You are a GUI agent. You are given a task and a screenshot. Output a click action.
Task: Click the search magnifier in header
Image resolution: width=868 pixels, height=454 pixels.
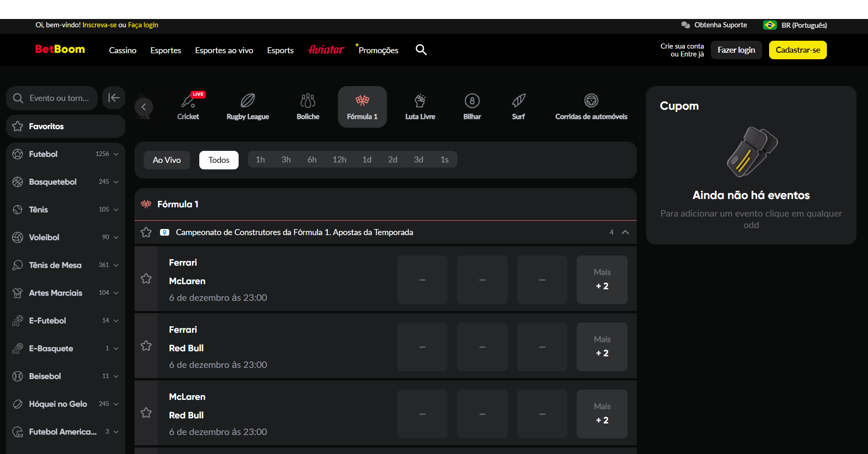[x=421, y=50]
